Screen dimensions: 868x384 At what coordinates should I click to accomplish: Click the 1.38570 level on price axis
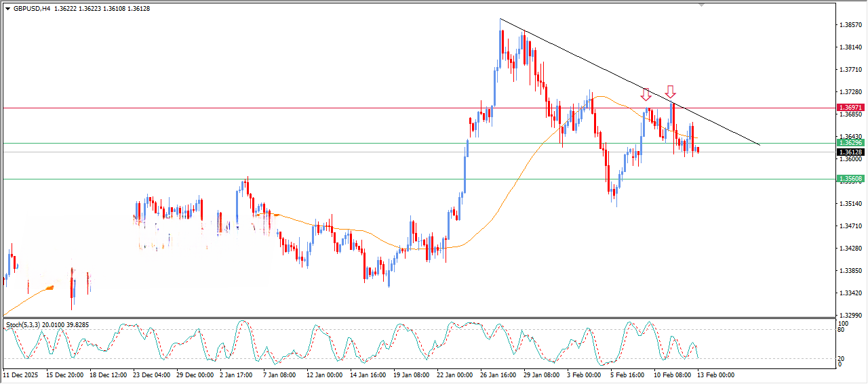click(850, 25)
